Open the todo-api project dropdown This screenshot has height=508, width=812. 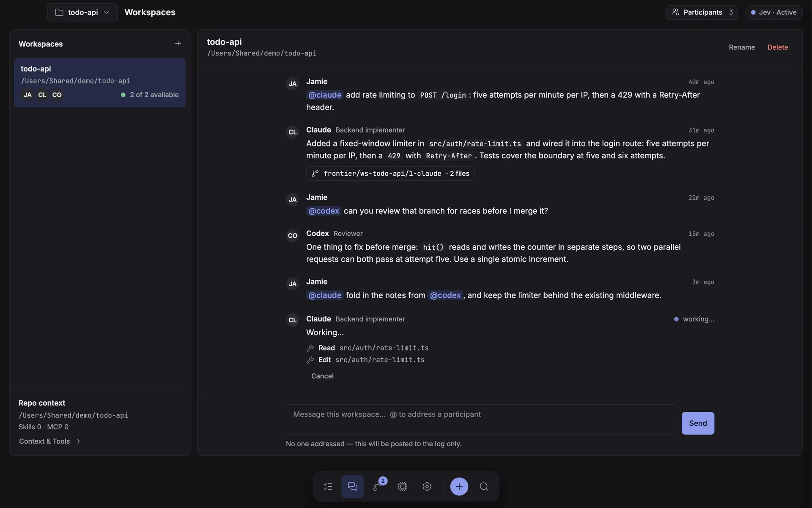(x=82, y=12)
